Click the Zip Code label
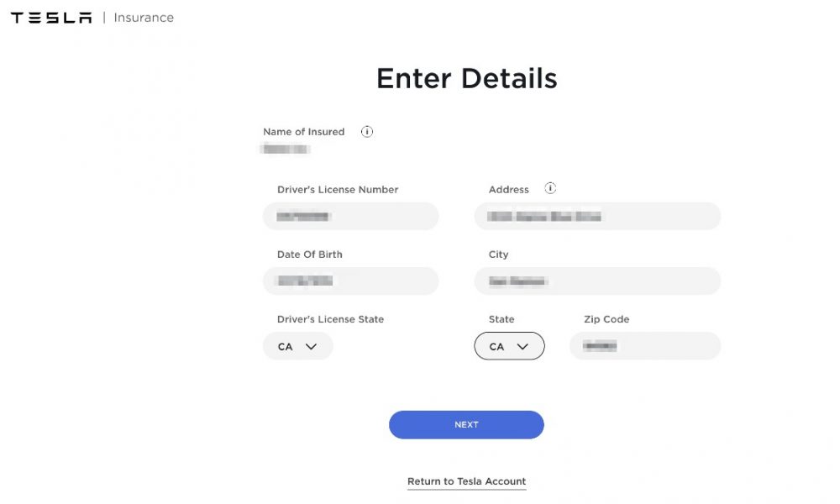Image resolution: width=840 pixels, height=504 pixels. click(x=606, y=319)
